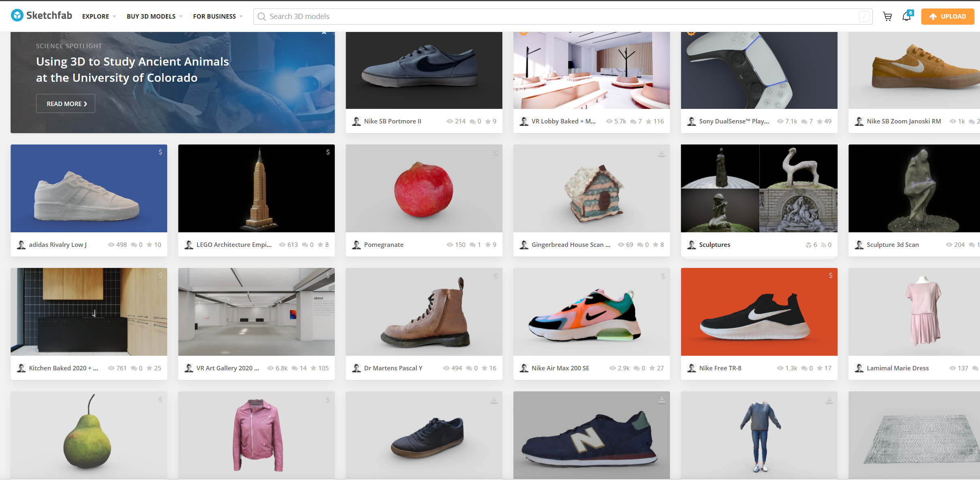Expand the Explore dropdown menu

(99, 17)
